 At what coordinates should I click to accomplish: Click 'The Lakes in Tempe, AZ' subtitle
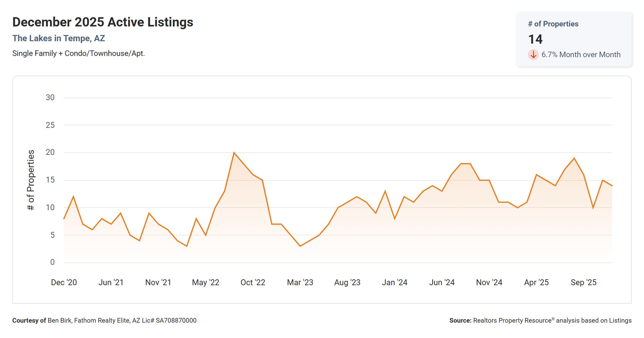tap(59, 38)
